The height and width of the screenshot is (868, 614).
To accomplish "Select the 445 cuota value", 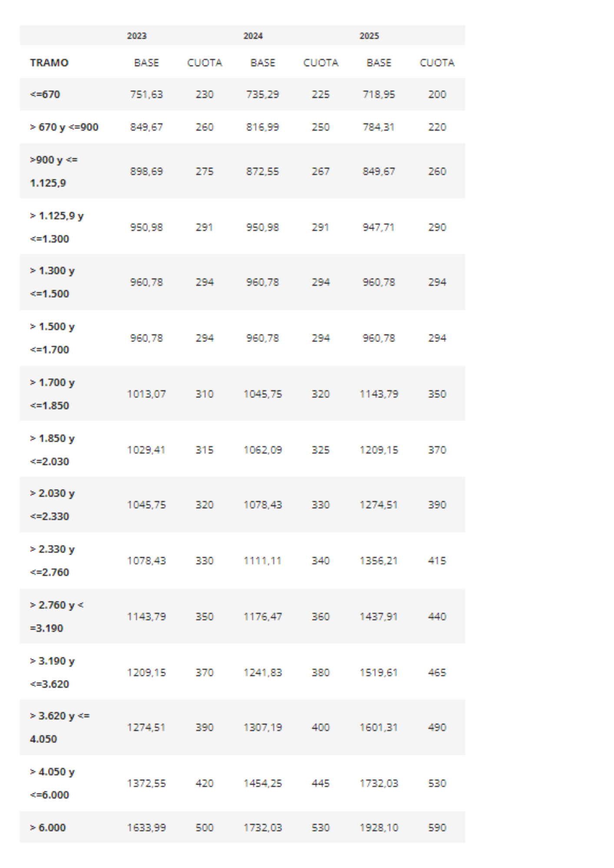I will click(321, 783).
